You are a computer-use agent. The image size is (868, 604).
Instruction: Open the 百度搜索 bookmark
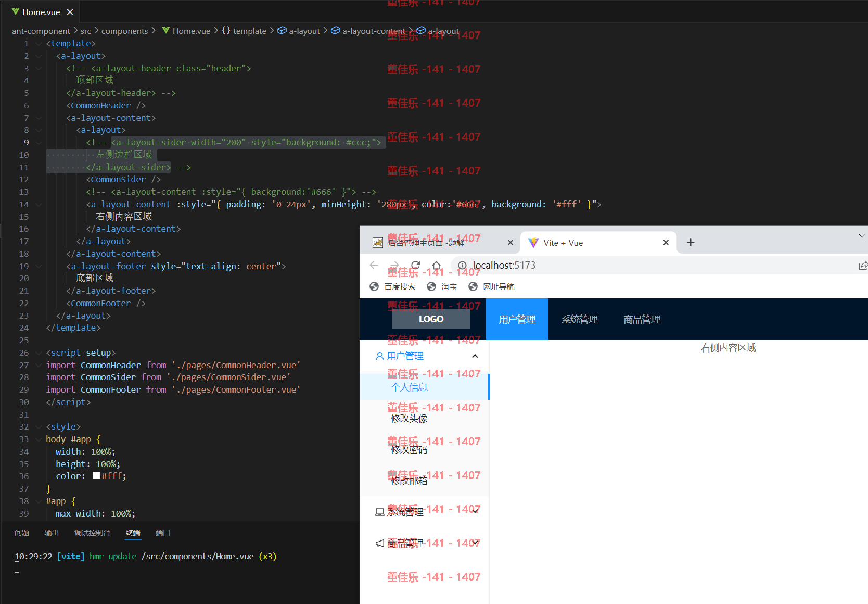tap(393, 286)
